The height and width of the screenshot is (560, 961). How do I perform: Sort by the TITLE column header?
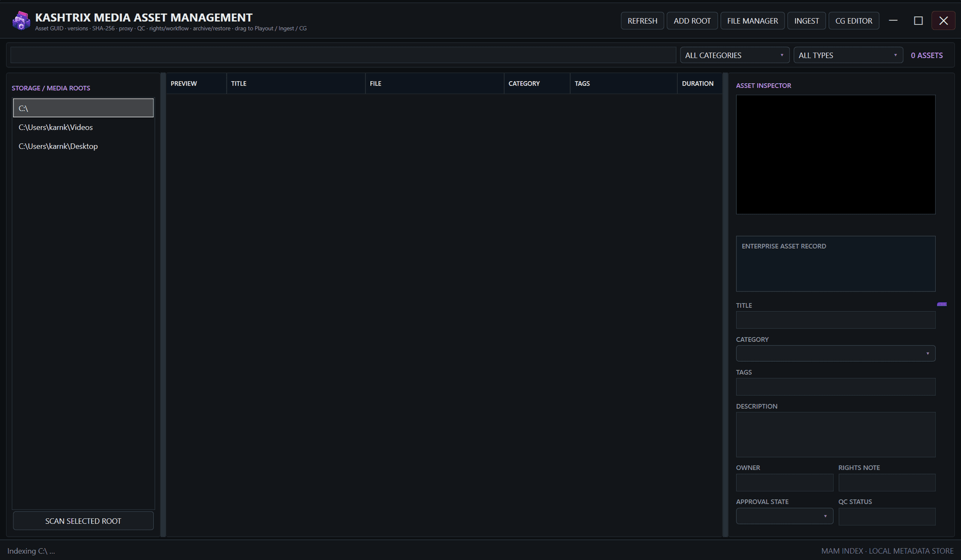[296, 84]
